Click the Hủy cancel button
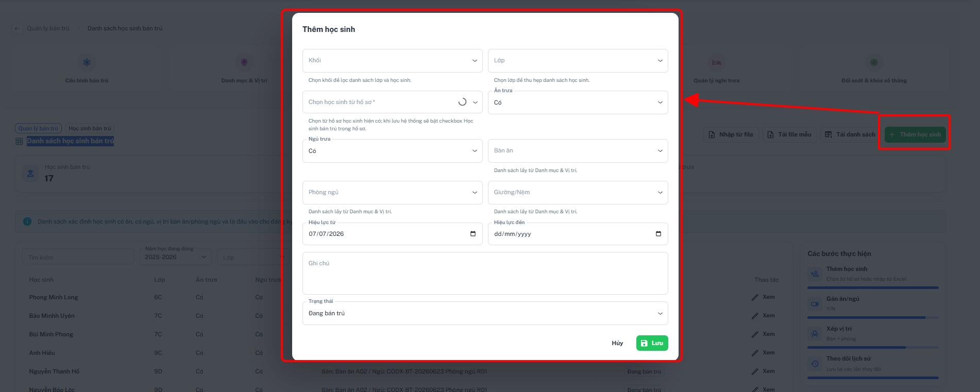The image size is (980, 392). tap(617, 343)
